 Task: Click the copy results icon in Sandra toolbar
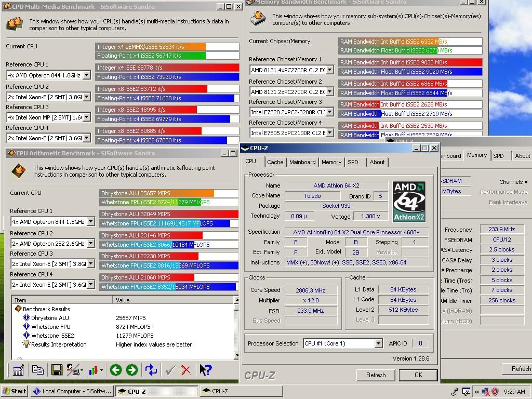click(37, 370)
